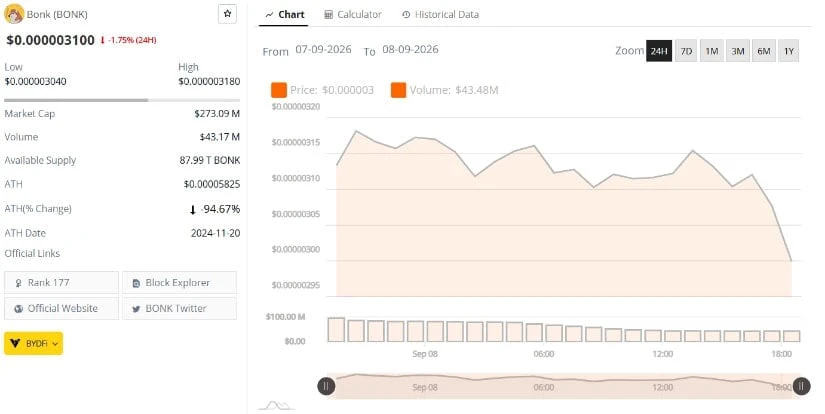825x414 pixels.
Task: Switch to the Chart tab
Action: pos(284,15)
